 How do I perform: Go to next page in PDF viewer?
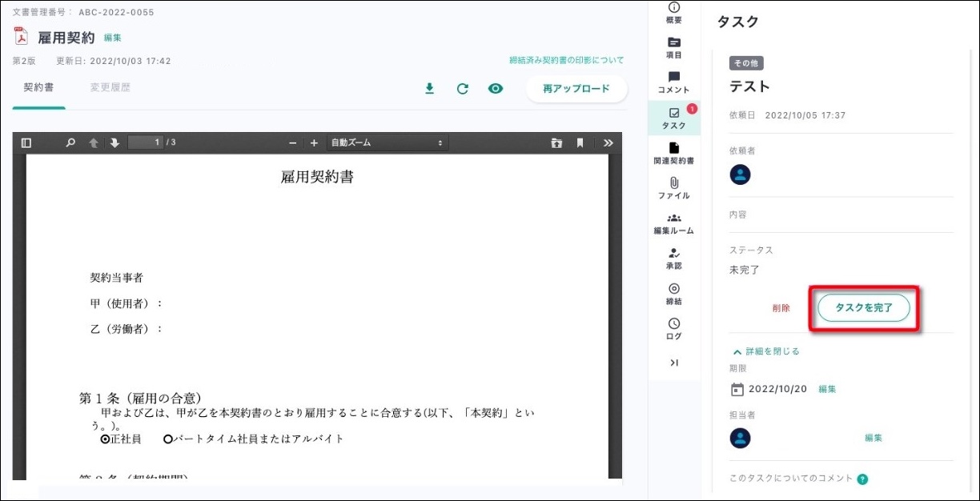click(x=114, y=142)
